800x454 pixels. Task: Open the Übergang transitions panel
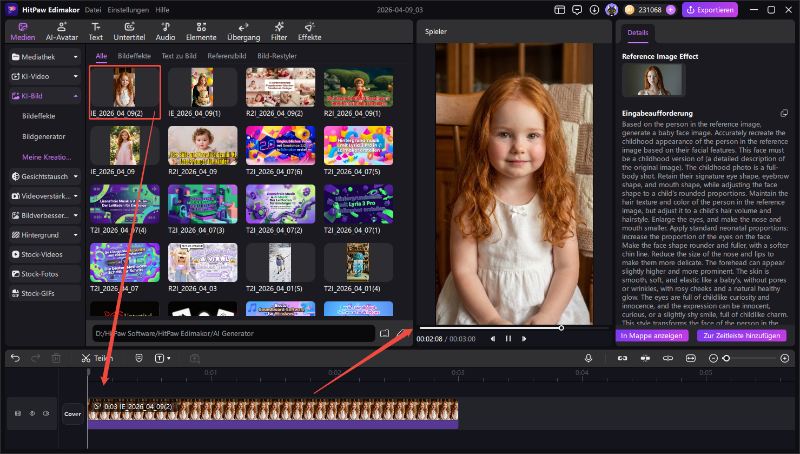pyautogui.click(x=244, y=29)
